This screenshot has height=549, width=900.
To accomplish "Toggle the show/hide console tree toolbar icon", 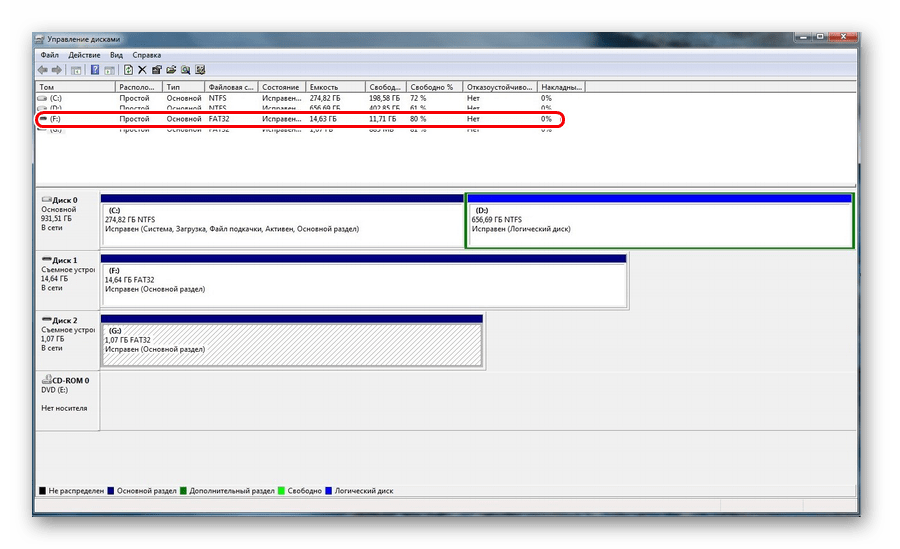I will pyautogui.click(x=76, y=70).
